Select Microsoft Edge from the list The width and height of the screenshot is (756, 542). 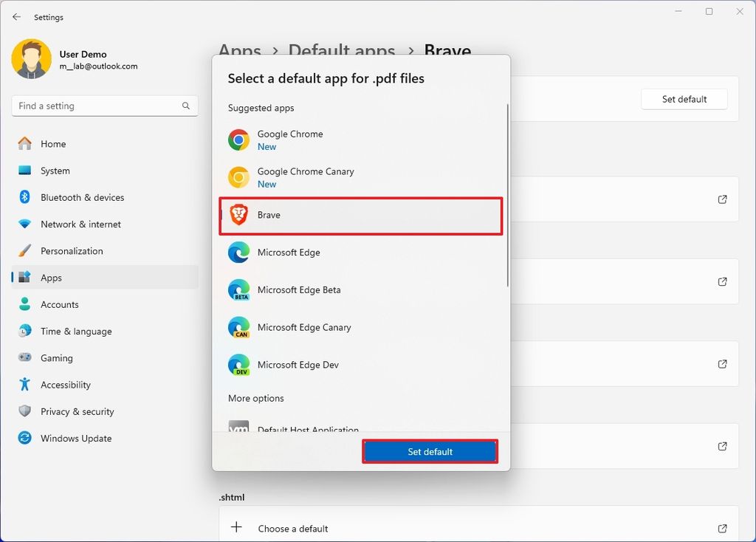click(288, 253)
